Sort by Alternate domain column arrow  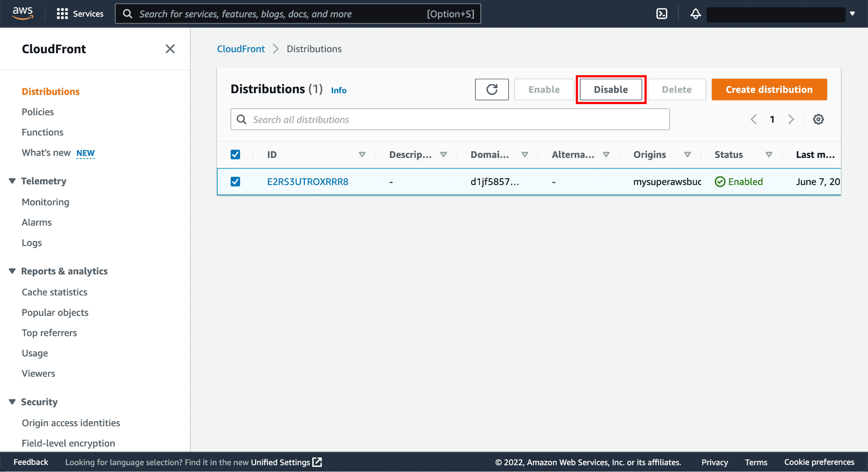tap(606, 155)
